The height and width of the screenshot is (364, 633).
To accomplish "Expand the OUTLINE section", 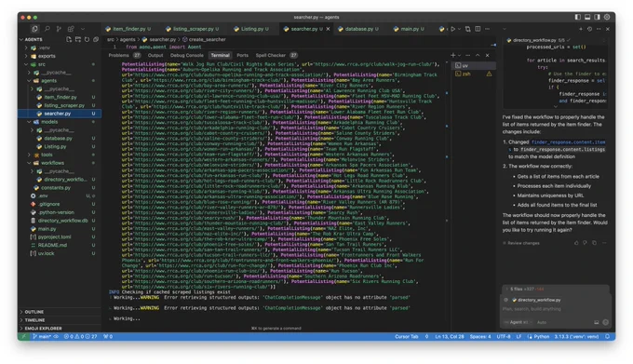I will (x=34, y=312).
